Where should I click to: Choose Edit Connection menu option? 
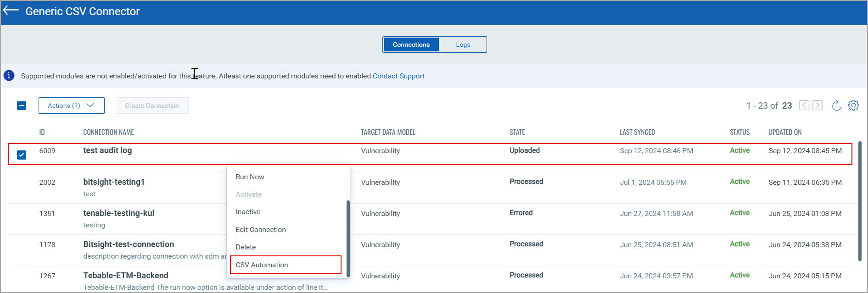[260, 230]
